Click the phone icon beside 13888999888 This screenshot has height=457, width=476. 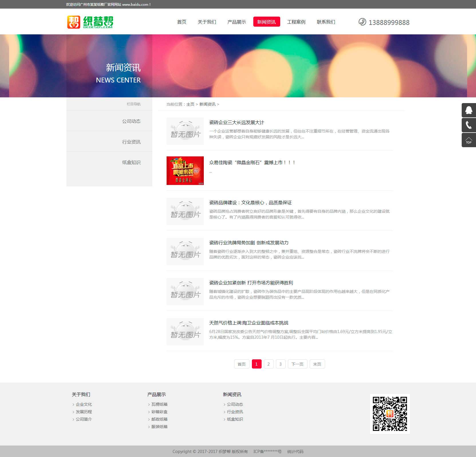tap(362, 22)
